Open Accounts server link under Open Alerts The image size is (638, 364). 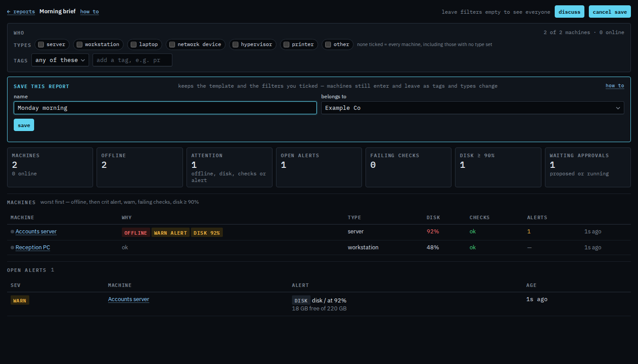point(128,299)
